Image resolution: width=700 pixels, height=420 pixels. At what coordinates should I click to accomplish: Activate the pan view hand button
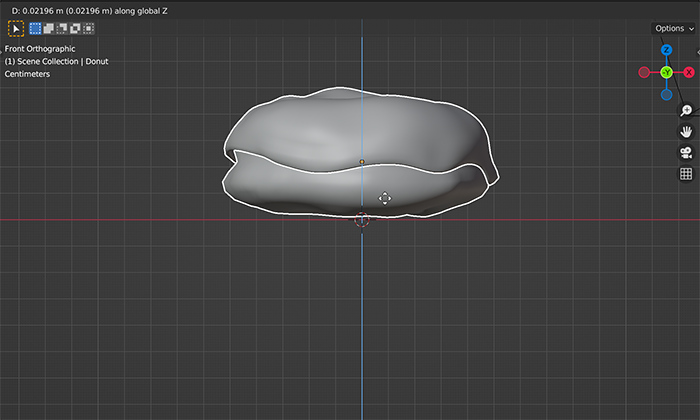pos(686,132)
